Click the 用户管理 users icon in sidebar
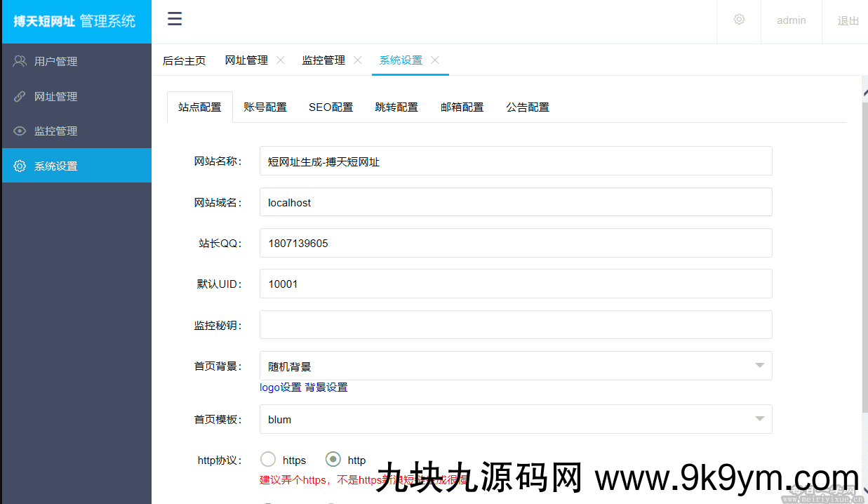Screen dimensions: 868x504 20,61
